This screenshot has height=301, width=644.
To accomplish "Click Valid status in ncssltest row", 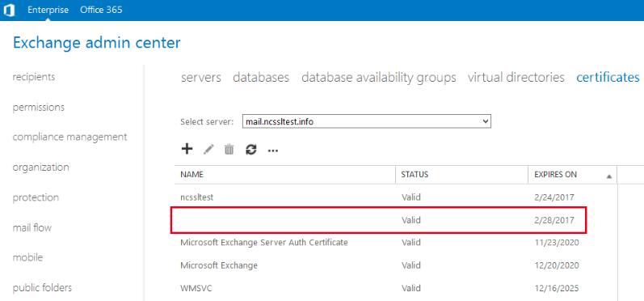I will click(x=411, y=197).
